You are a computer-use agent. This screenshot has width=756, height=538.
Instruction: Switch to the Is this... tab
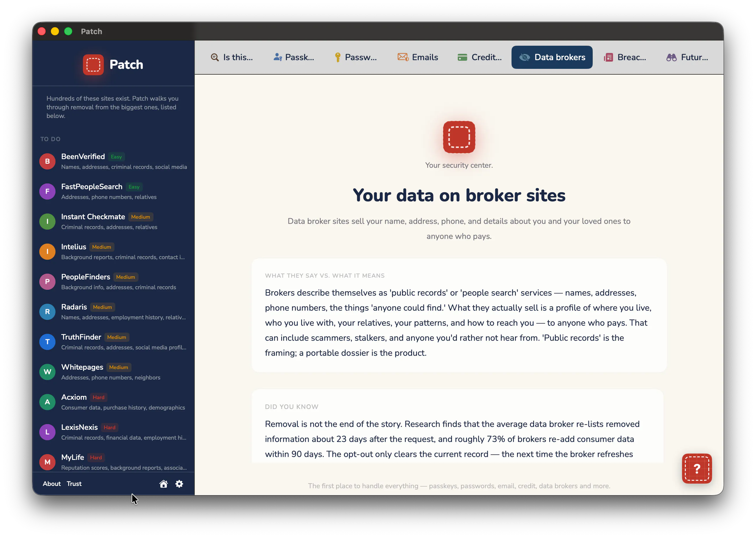(231, 57)
